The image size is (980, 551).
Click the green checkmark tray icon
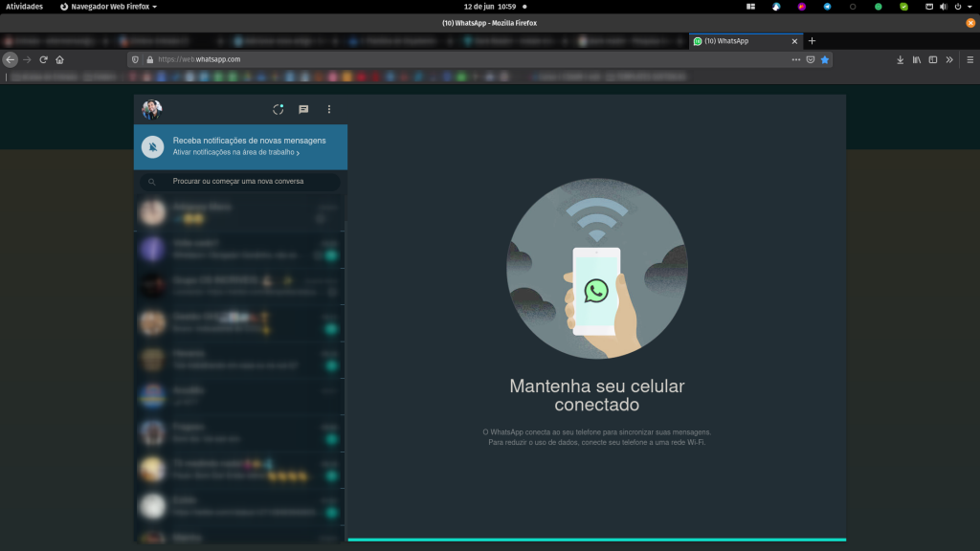click(x=903, y=7)
